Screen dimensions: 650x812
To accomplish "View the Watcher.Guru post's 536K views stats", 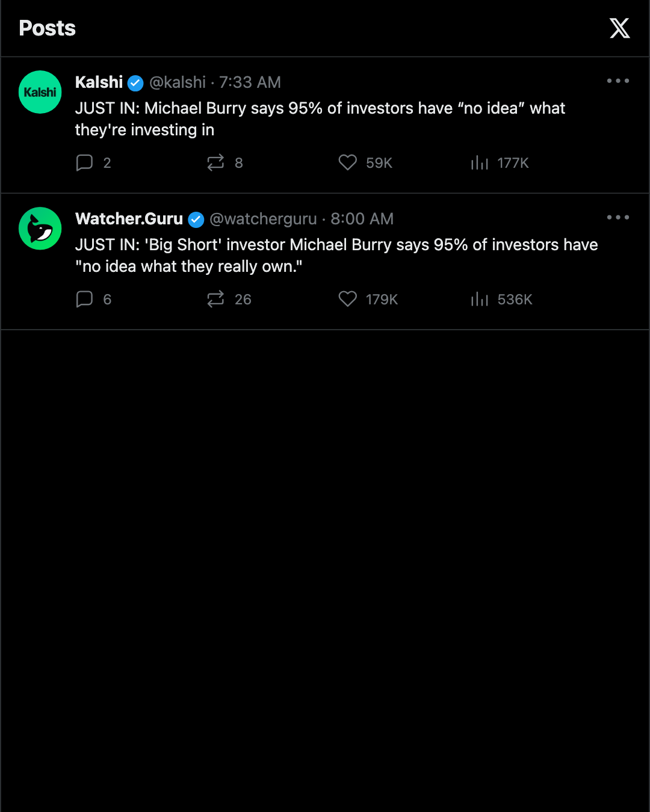I will 501,299.
